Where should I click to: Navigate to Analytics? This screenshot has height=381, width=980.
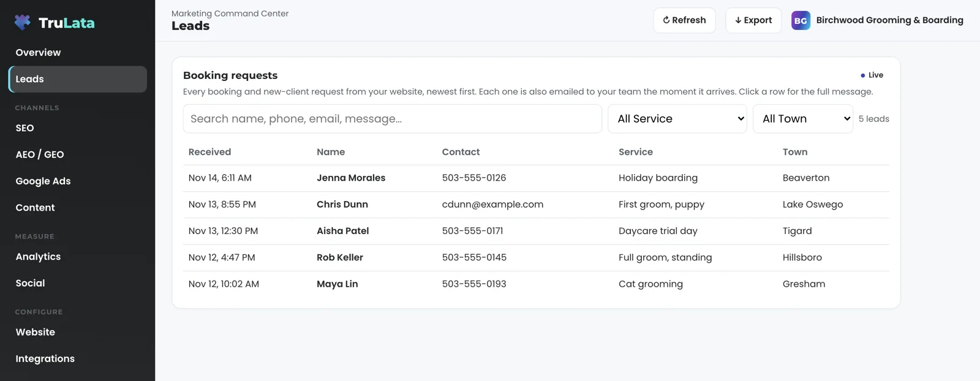click(77, 257)
